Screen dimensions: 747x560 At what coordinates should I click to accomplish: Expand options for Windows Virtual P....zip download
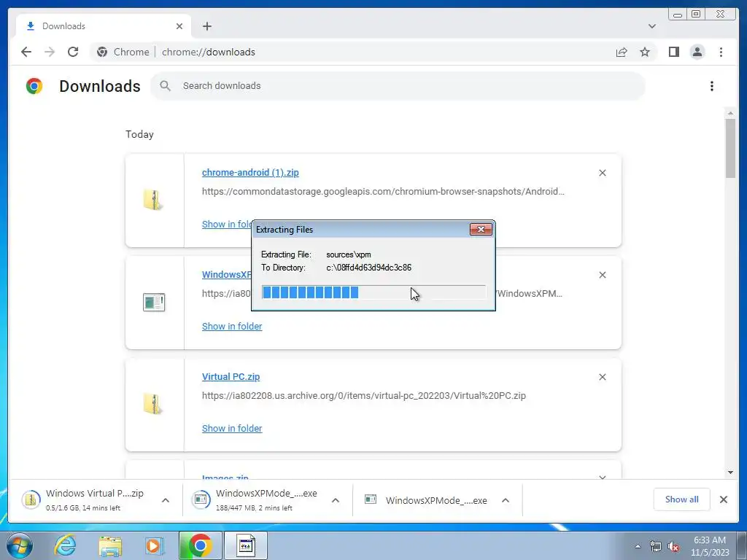pyautogui.click(x=166, y=500)
